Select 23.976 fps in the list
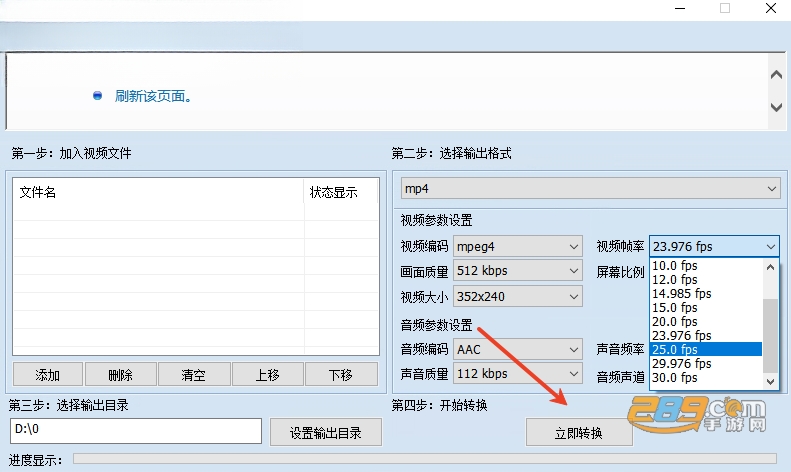Viewport: 791px width, 472px height. pyautogui.click(x=706, y=335)
